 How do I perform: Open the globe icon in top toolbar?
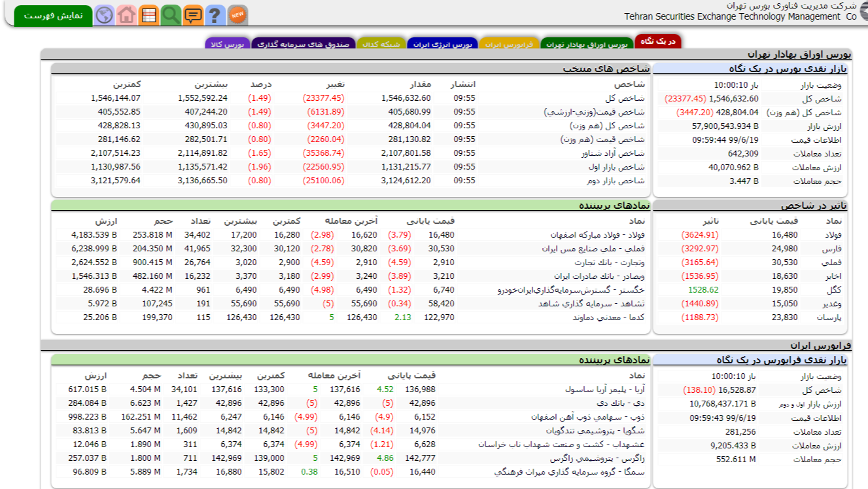(x=104, y=14)
